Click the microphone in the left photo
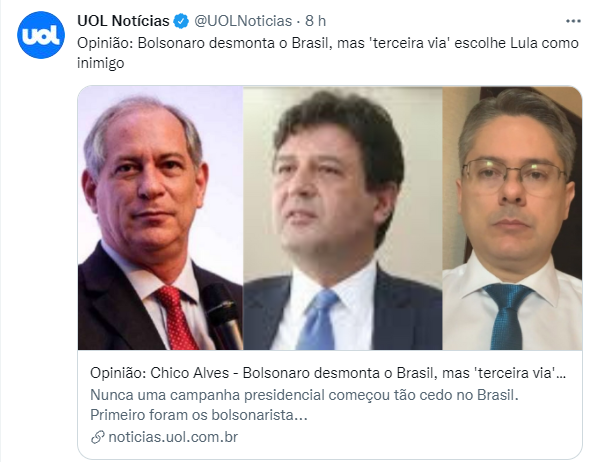The width and height of the screenshot is (599, 462). coord(224,315)
